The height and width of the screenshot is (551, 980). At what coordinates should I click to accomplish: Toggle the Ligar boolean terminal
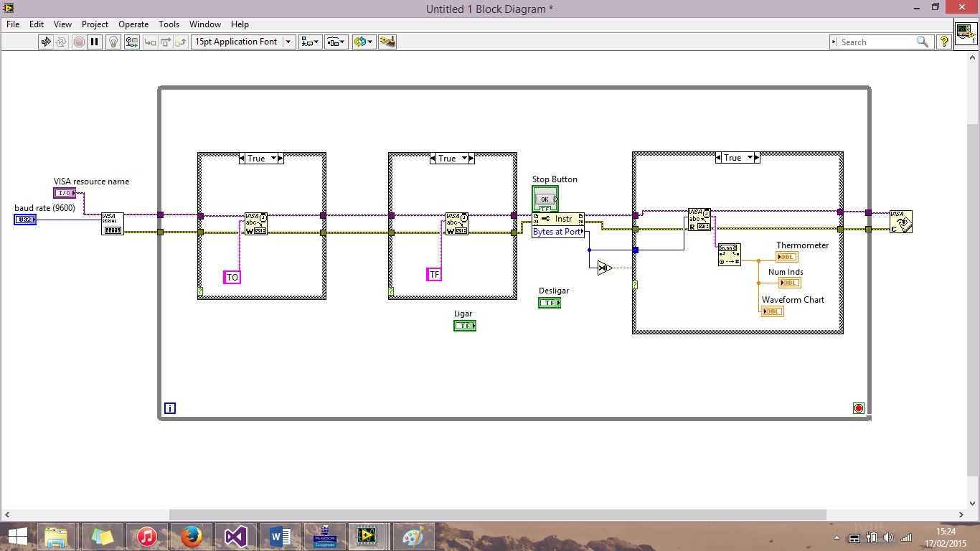463,325
